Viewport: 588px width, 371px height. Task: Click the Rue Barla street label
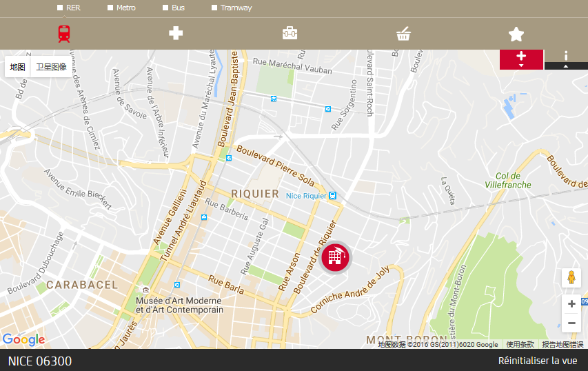[226, 285]
